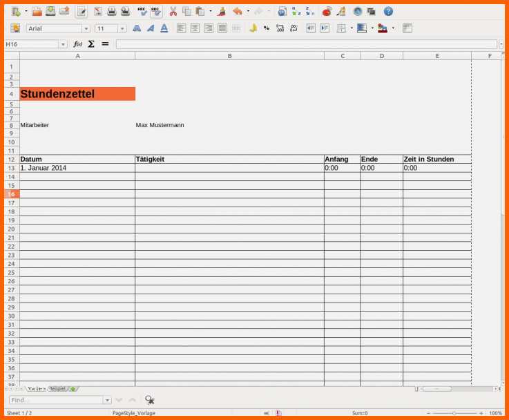Expand the formula bar arrow
This screenshot has height=420, width=509.
(501, 44)
